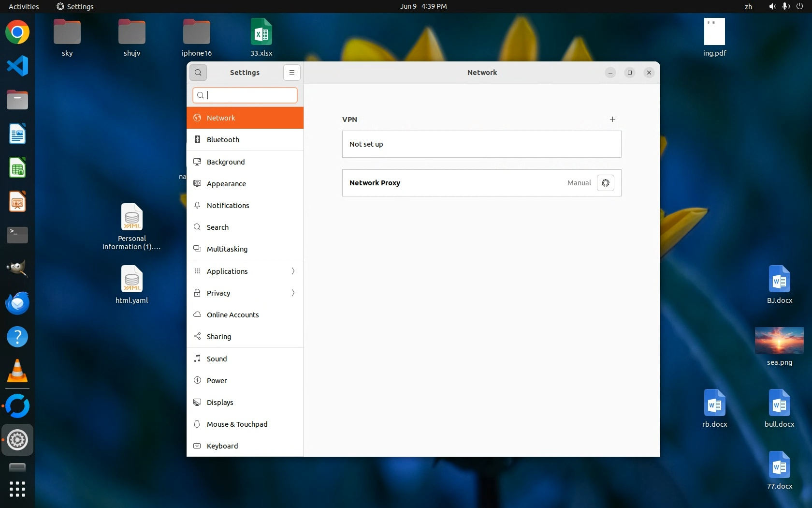The width and height of the screenshot is (812, 508).
Task: Open VLC media player from dock
Action: click(x=17, y=371)
